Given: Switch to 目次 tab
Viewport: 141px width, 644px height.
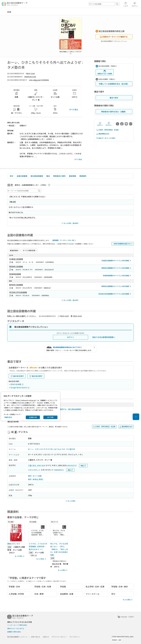Looking at the screenshot, I should pos(12,176).
